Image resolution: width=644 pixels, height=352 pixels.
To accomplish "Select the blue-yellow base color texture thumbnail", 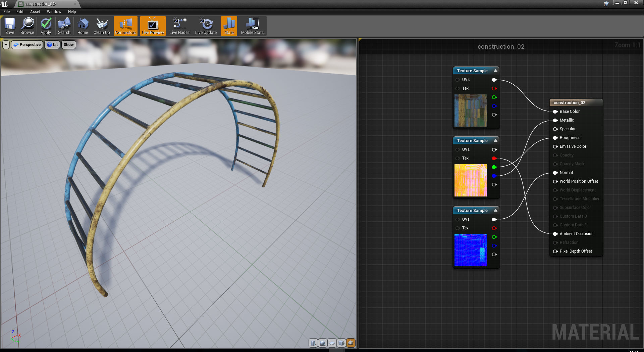I will (470, 111).
